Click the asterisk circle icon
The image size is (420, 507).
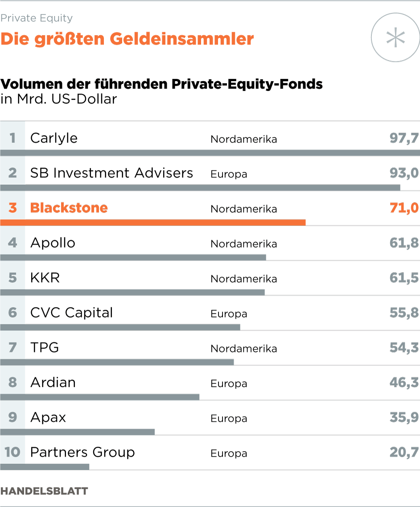point(395,37)
